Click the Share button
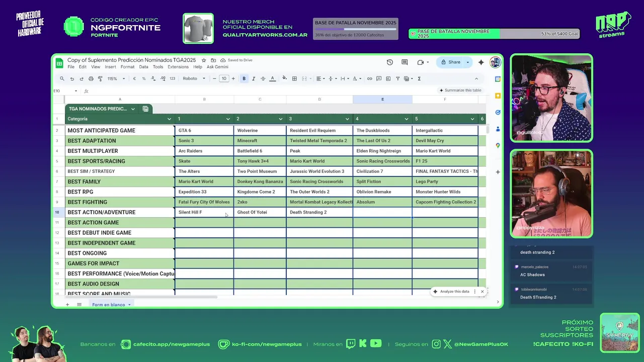This screenshot has height=362, width=644. [x=451, y=62]
